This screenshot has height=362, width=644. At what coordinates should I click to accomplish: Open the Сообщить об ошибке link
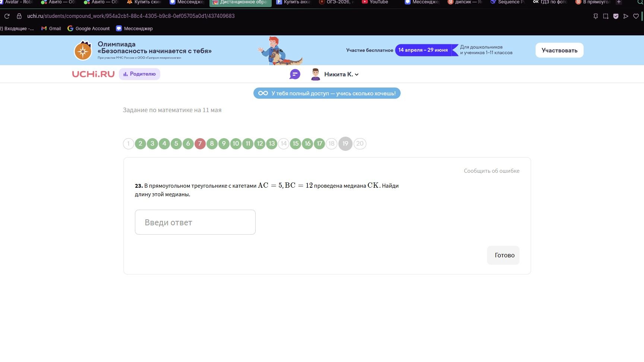[492, 171]
